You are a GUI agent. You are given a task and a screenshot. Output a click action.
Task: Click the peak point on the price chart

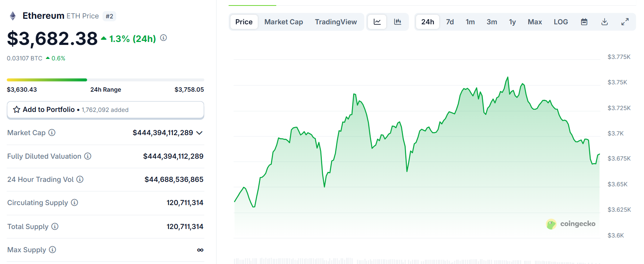[x=508, y=77]
